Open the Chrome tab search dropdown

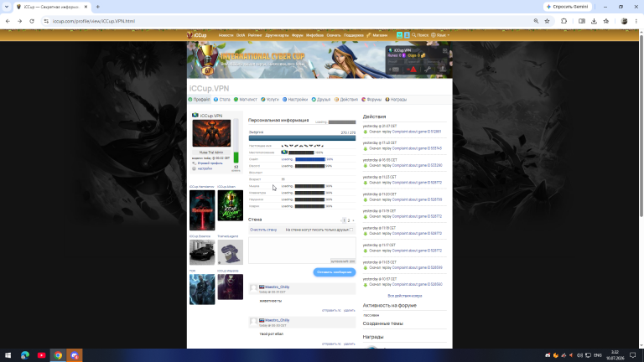point(7,7)
